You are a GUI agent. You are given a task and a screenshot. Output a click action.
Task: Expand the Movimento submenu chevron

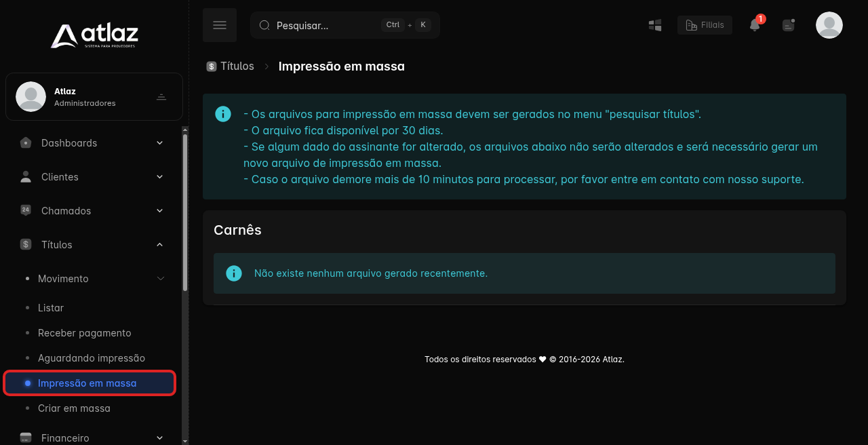point(161,278)
